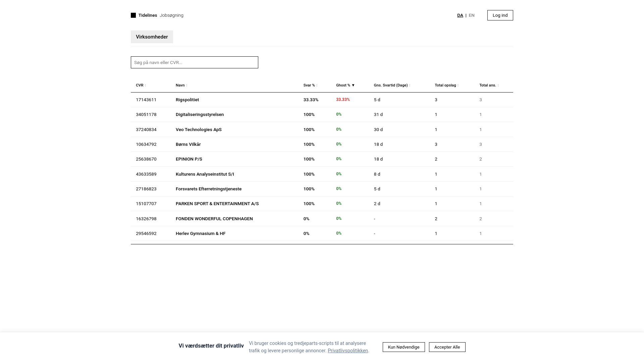Open EPINION P/S entry
Viewport: 644px width, 362px height.
click(189, 159)
